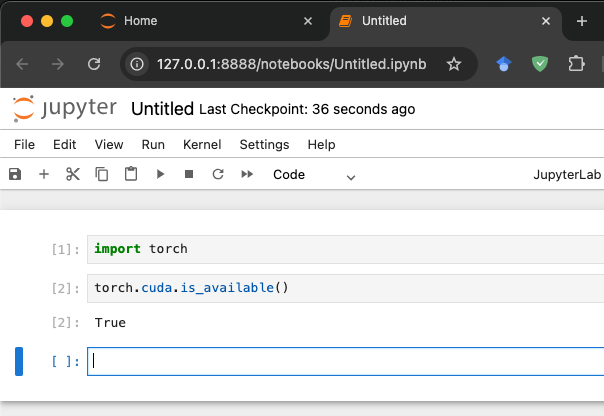Go forward in browser history

point(58,64)
